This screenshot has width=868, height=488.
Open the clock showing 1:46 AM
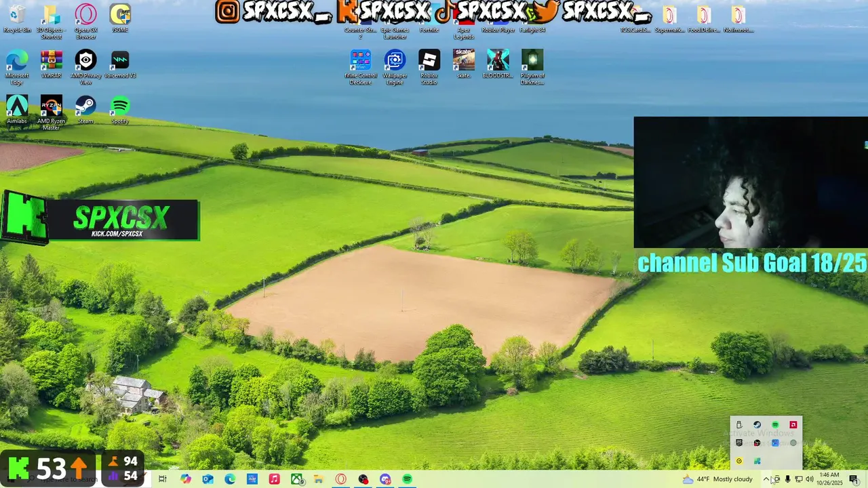[830, 479]
